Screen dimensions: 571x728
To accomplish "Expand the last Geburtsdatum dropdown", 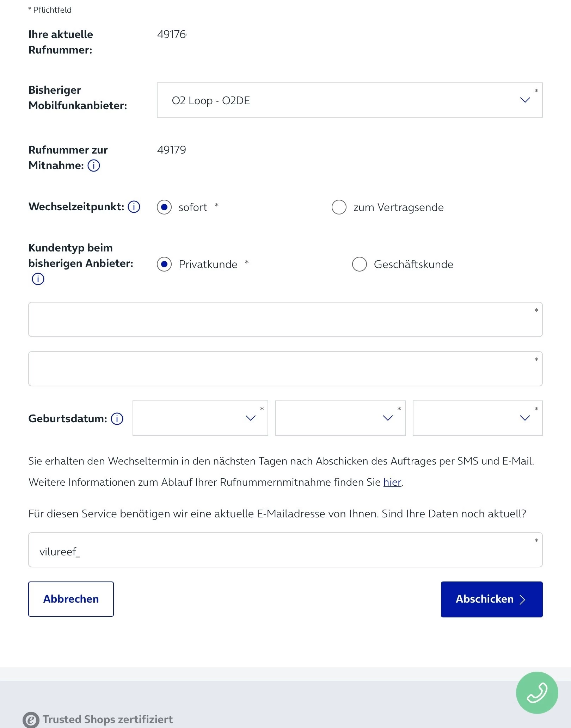I will click(477, 418).
